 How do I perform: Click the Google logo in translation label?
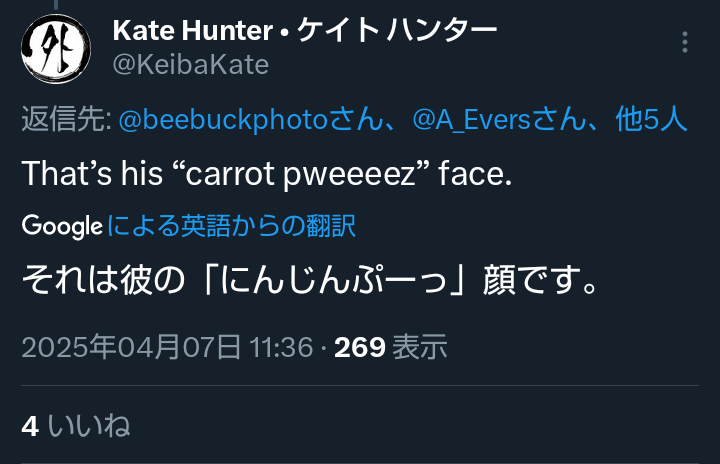point(62,226)
